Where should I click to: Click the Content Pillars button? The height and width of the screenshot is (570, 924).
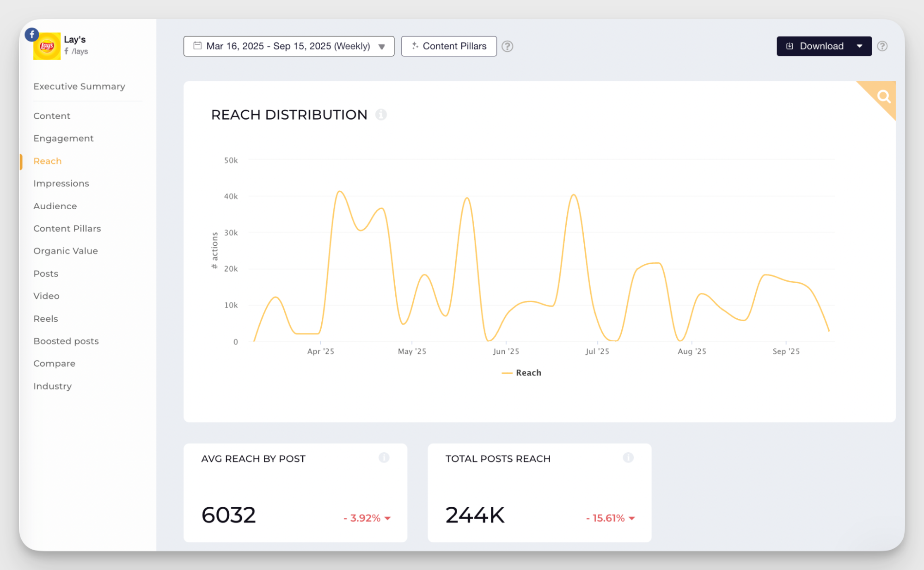pos(448,46)
